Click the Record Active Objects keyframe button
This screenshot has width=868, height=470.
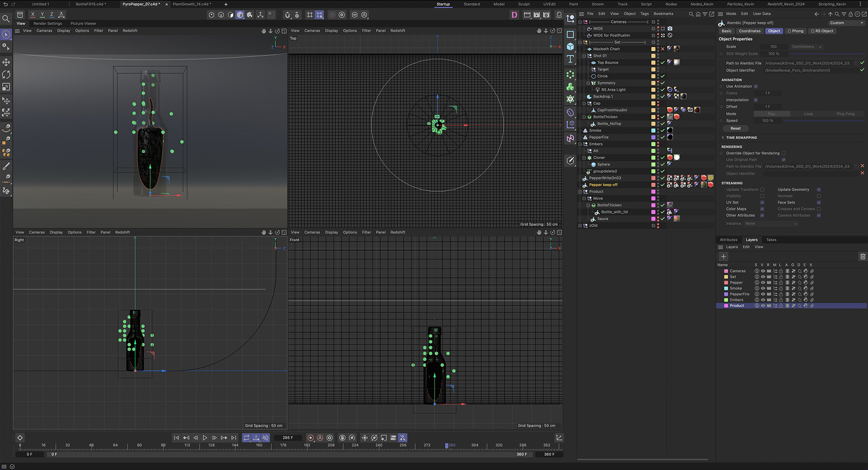[311, 438]
